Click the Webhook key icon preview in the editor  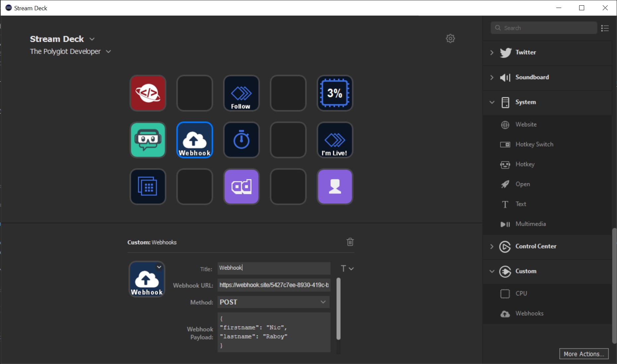147,279
